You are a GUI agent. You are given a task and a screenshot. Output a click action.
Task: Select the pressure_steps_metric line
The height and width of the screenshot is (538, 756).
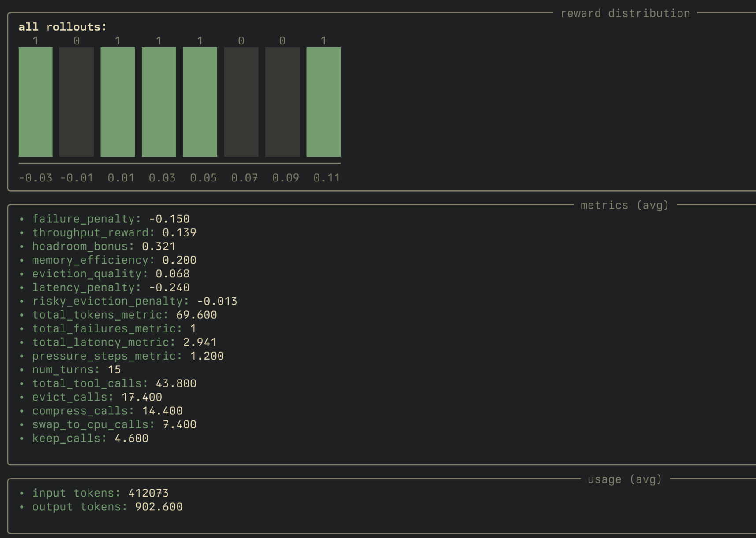tap(122, 356)
